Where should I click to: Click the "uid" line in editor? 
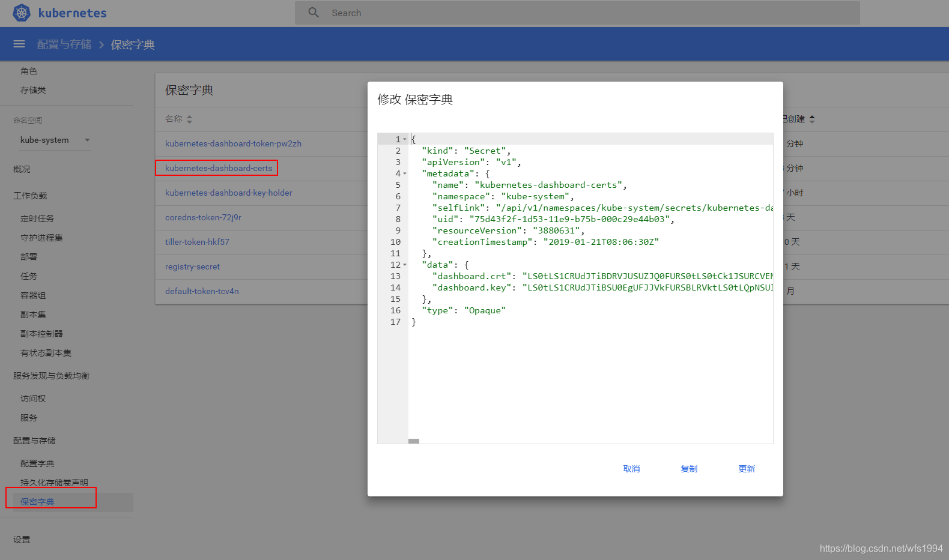click(553, 219)
